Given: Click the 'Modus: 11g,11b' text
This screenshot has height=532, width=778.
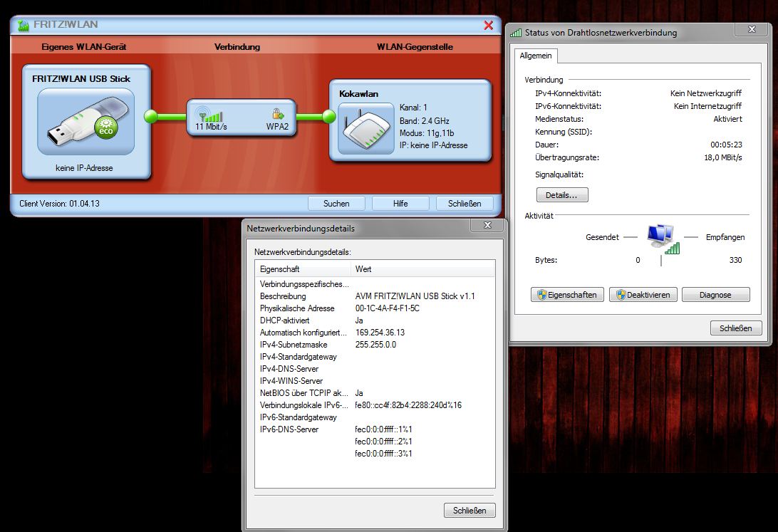Looking at the screenshot, I should (427, 133).
